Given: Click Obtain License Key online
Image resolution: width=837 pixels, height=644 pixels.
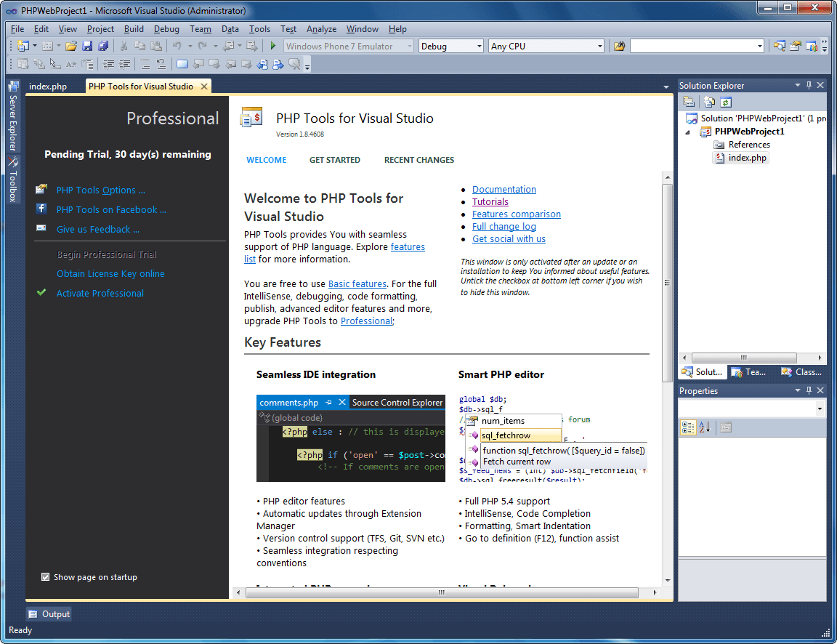Looking at the screenshot, I should point(110,273).
